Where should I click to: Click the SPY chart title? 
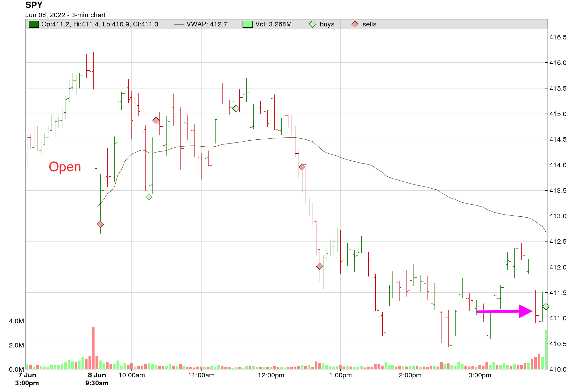pyautogui.click(x=34, y=5)
